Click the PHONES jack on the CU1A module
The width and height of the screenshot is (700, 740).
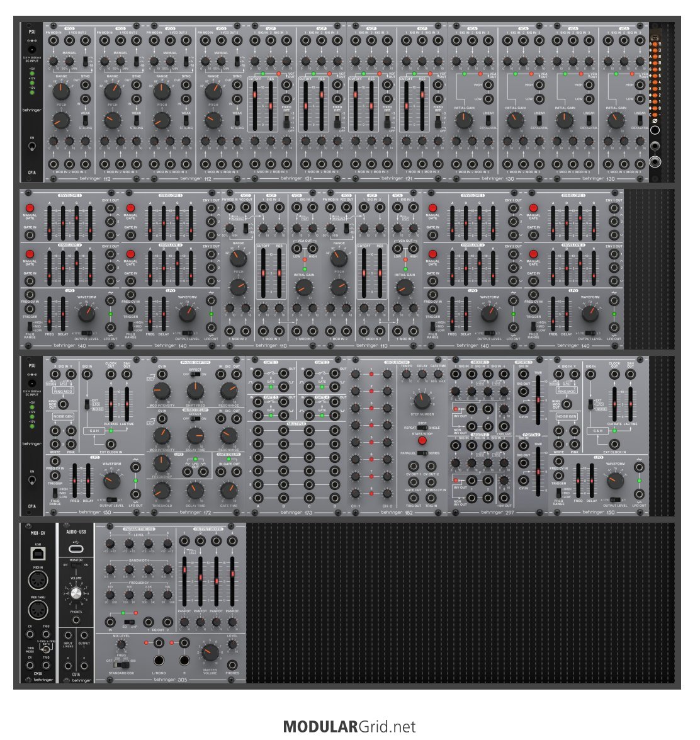[x=76, y=620]
